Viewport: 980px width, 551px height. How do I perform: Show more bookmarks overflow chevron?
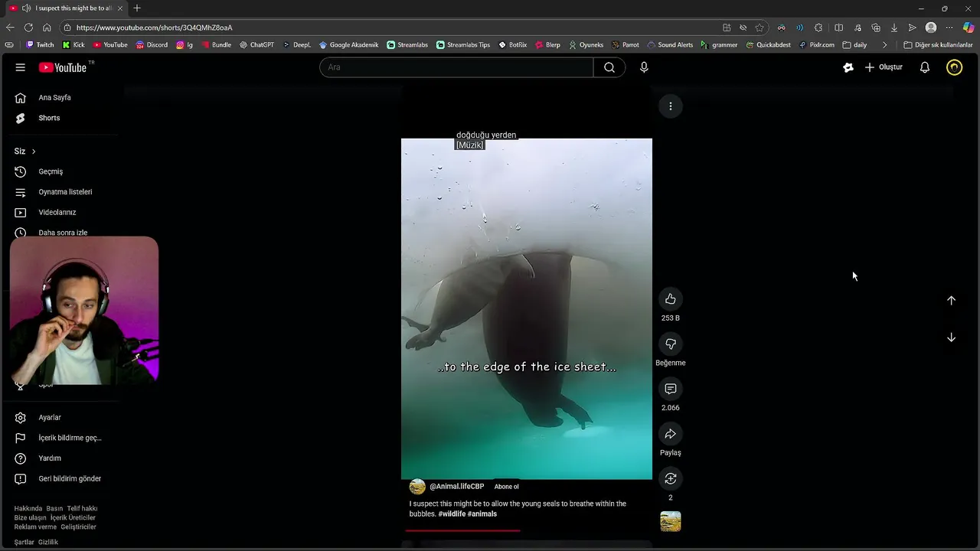(x=885, y=45)
